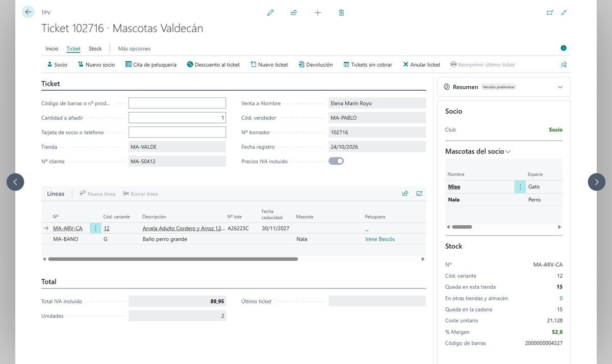The image size is (612, 364).
Task: Click the Socio action
Action: click(57, 65)
